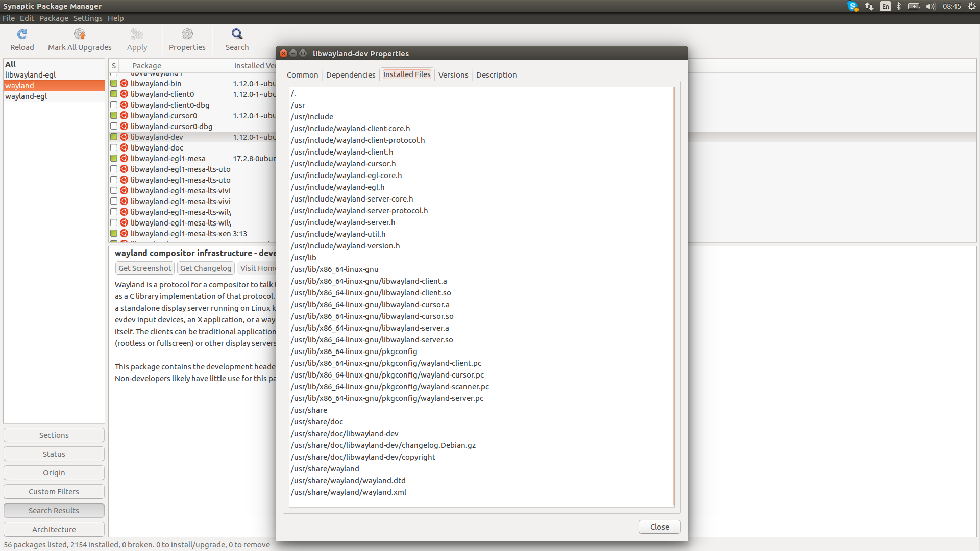Open the network connections indicator menu
Viewport: 980px width, 551px height.
(x=869, y=6)
